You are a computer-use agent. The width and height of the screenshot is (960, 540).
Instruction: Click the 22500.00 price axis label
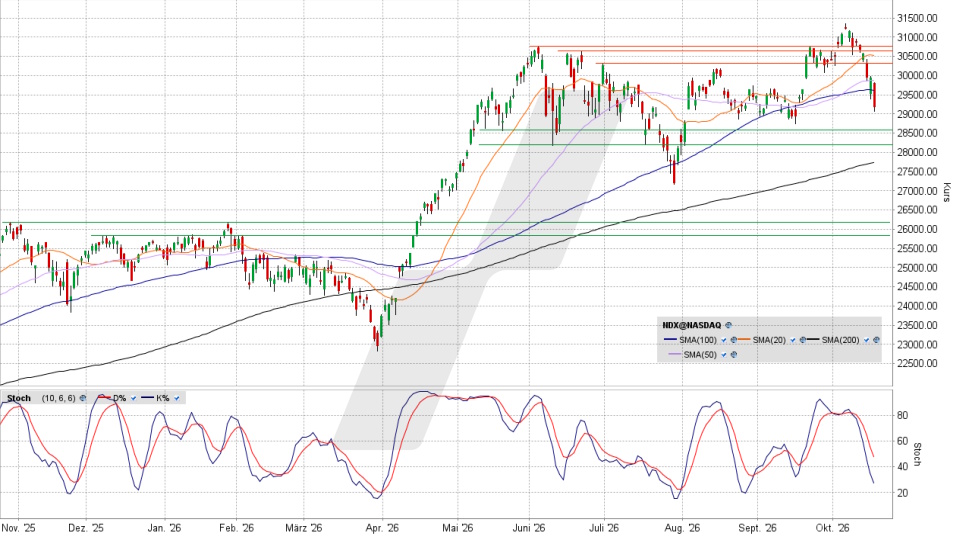point(917,363)
